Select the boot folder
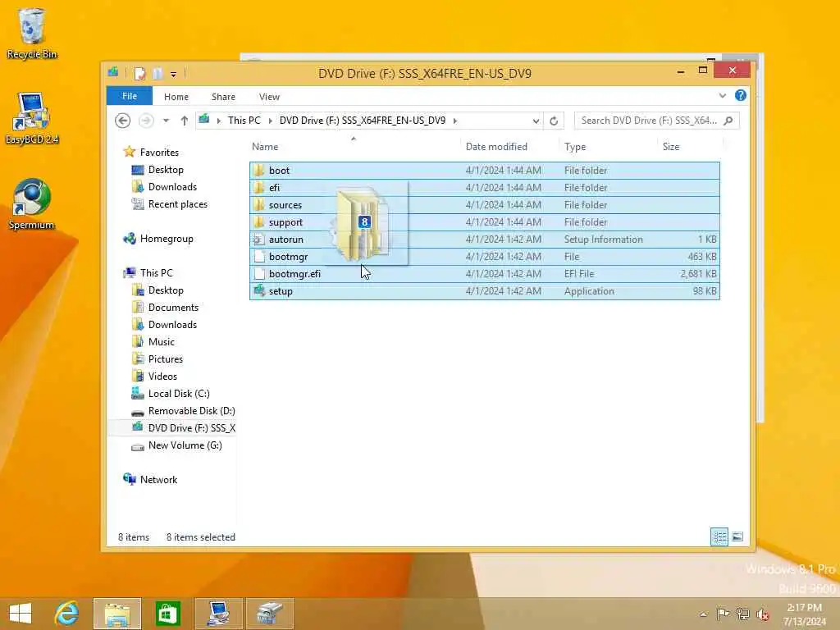This screenshot has height=630, width=840. pyautogui.click(x=484, y=171)
